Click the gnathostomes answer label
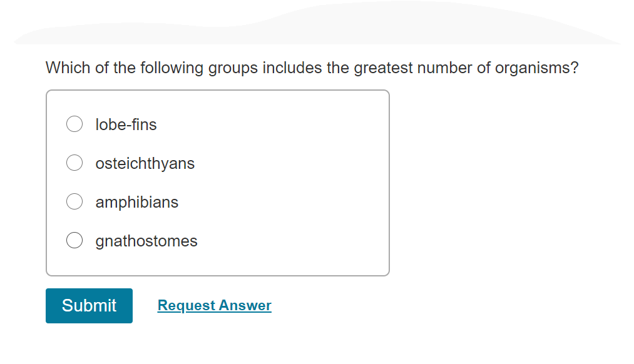This screenshot has width=634, height=364. point(146,241)
